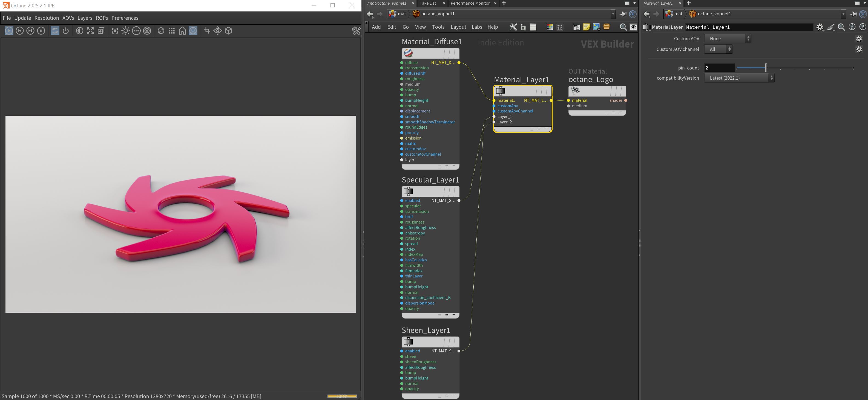Screen dimensions: 868x400
Task: Click the yellow sticky note icon
Action: pos(586,27)
